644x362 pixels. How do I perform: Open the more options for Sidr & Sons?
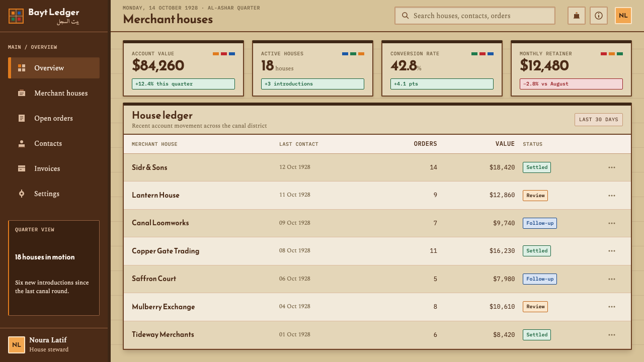[x=612, y=167]
